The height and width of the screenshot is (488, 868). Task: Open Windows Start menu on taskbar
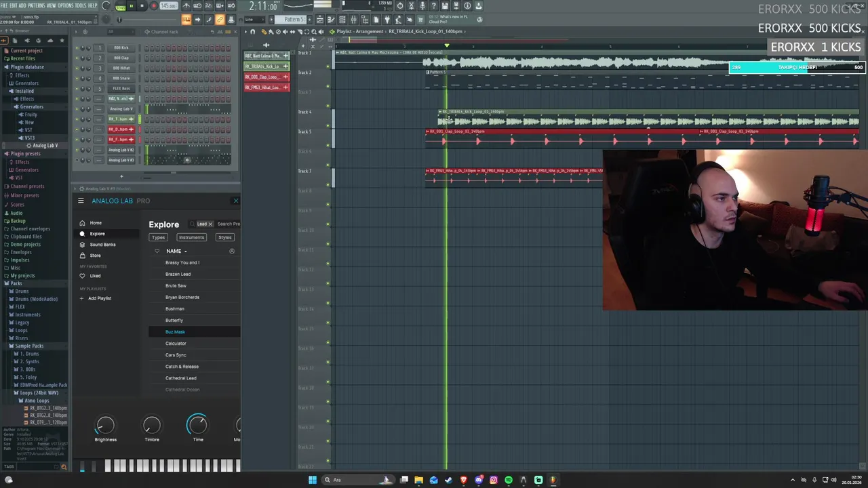click(313, 480)
